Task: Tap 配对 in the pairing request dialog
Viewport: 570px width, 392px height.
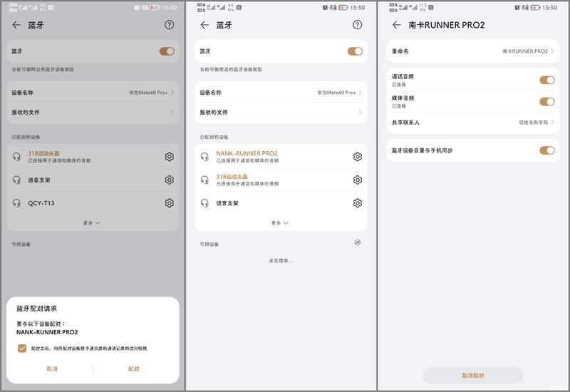Action: 134,368
